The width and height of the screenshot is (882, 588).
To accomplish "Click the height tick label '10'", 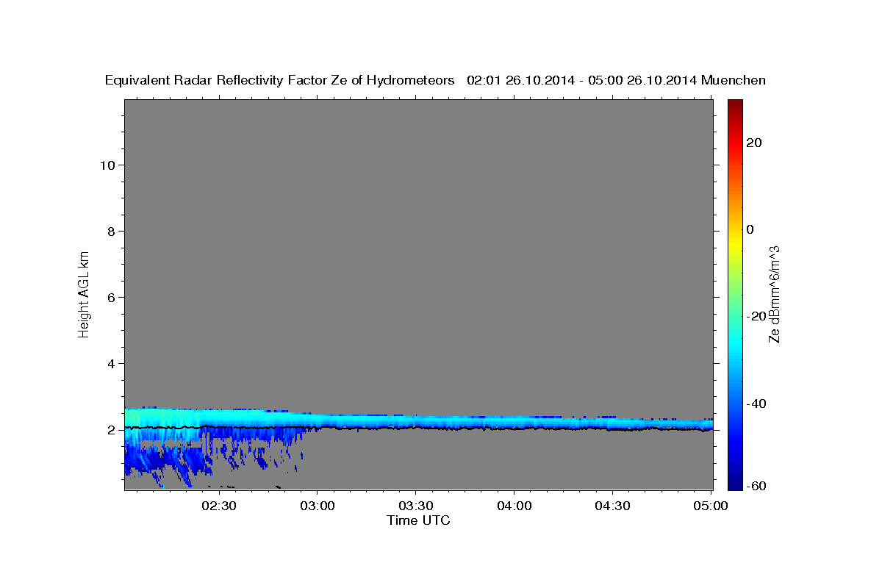I will [x=107, y=165].
